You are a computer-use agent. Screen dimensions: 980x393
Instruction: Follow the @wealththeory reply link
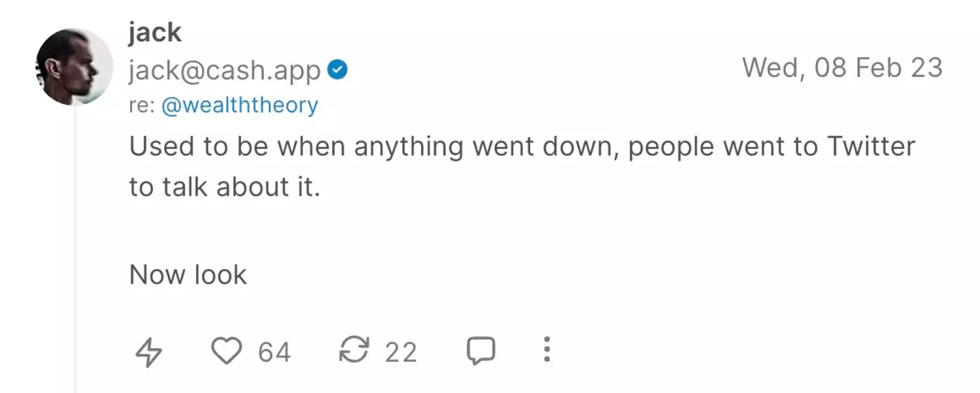point(240,105)
